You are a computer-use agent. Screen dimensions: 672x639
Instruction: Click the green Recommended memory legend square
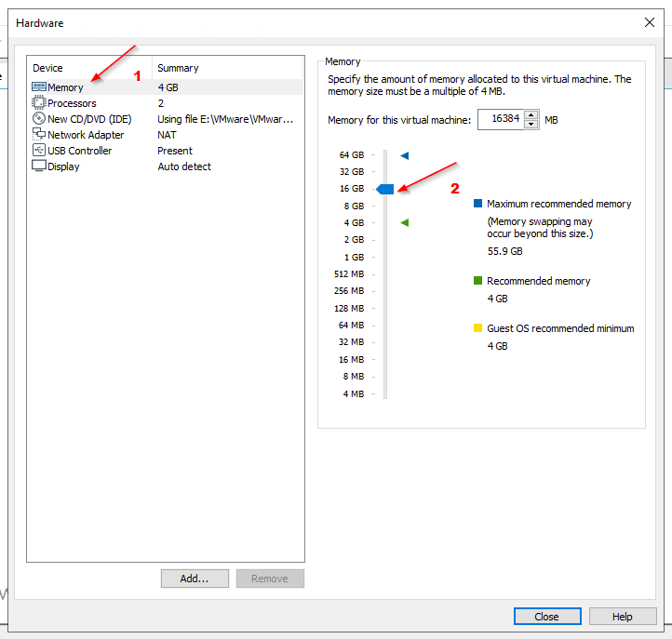[477, 281]
